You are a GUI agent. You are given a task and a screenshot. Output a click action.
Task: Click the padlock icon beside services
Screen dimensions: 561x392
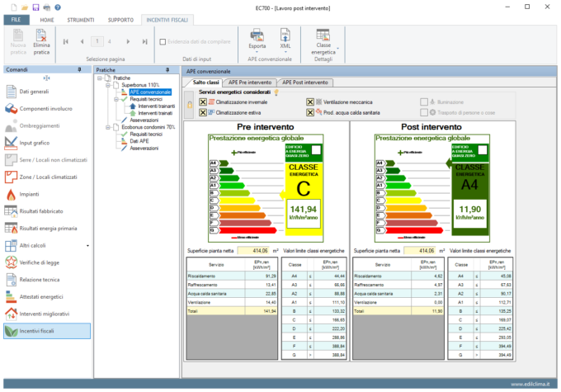click(x=190, y=106)
